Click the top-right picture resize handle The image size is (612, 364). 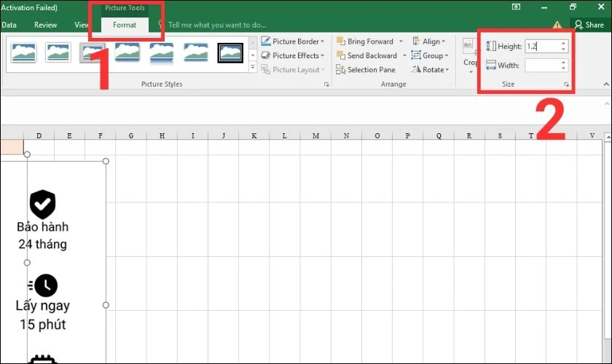point(106,161)
